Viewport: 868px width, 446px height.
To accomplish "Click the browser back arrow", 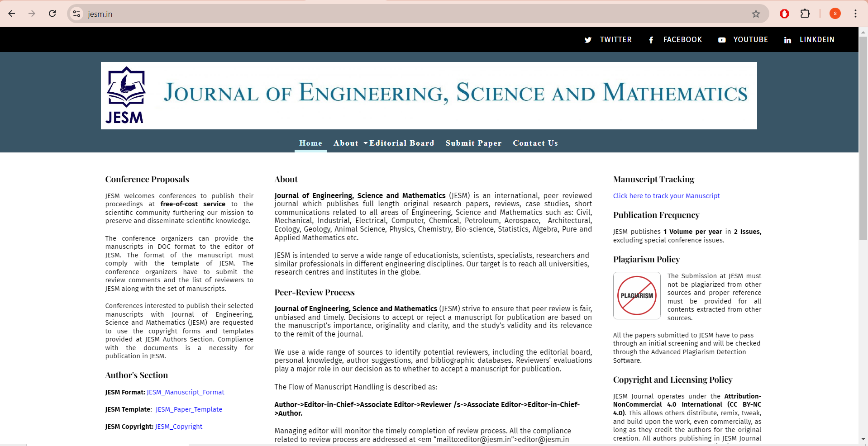I will click(x=12, y=14).
